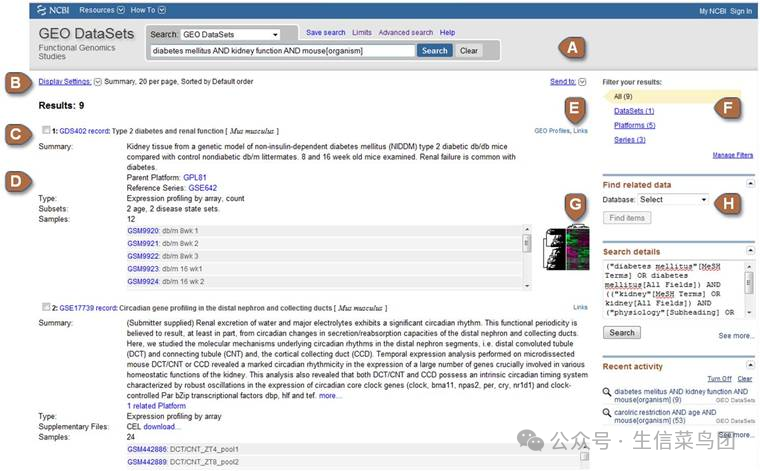The image size is (760, 471).
Task: Open Links for result 2 GSE17739
Action: coord(580,307)
